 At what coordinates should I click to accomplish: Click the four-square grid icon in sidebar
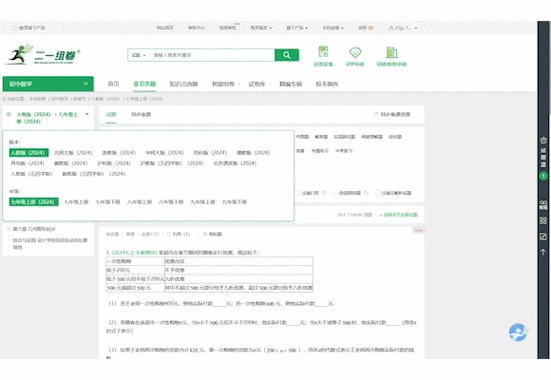pyautogui.click(x=543, y=220)
